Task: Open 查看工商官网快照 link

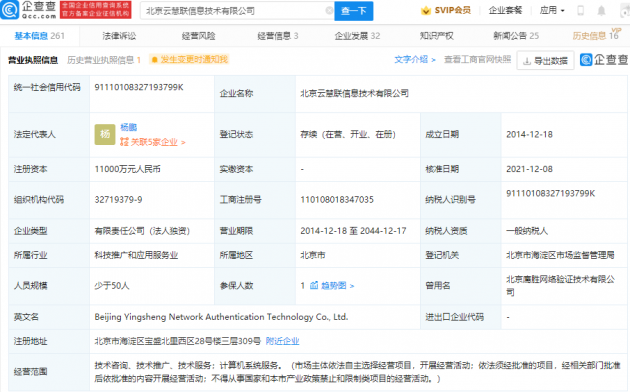Action: coord(477,59)
